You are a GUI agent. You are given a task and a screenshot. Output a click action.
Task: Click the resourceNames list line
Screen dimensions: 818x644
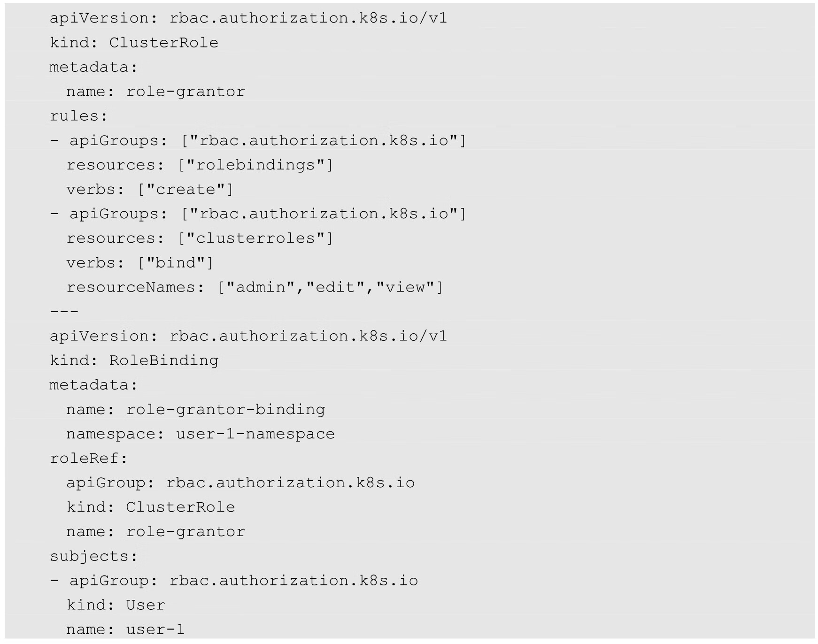tap(254, 287)
